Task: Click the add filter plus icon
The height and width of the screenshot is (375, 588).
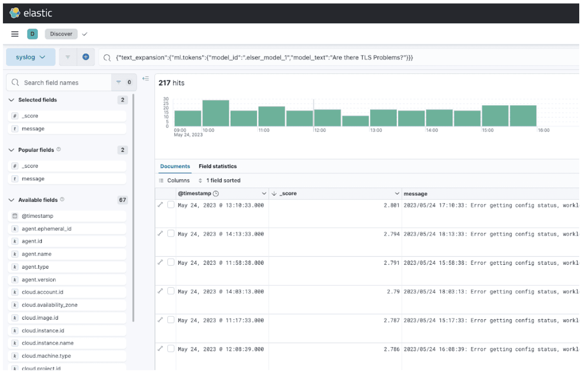Action: (x=86, y=57)
